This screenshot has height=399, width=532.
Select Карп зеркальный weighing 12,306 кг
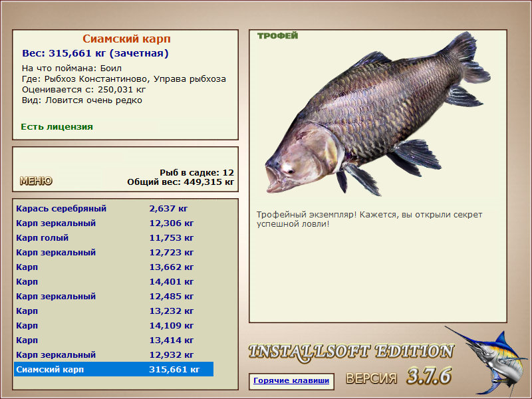114,223
